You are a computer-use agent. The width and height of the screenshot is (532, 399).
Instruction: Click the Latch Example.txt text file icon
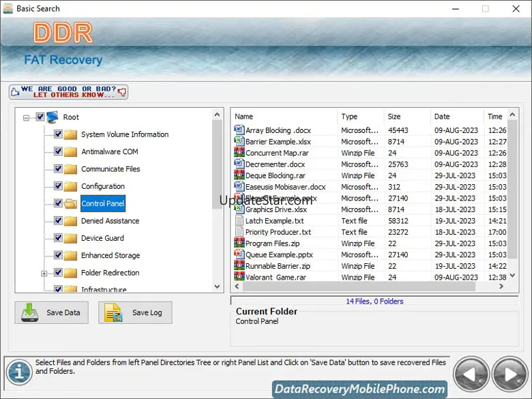click(239, 221)
